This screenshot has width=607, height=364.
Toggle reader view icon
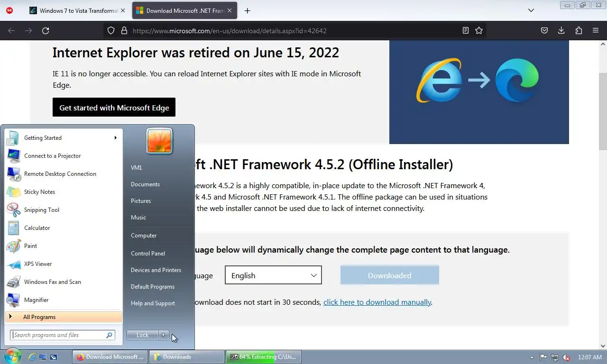point(466,30)
